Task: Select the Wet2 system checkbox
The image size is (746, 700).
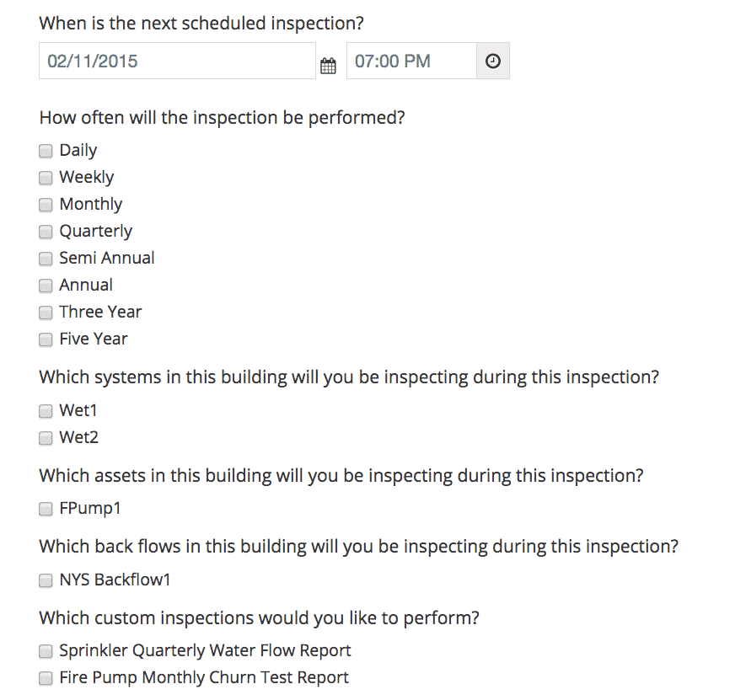Action: point(46,439)
